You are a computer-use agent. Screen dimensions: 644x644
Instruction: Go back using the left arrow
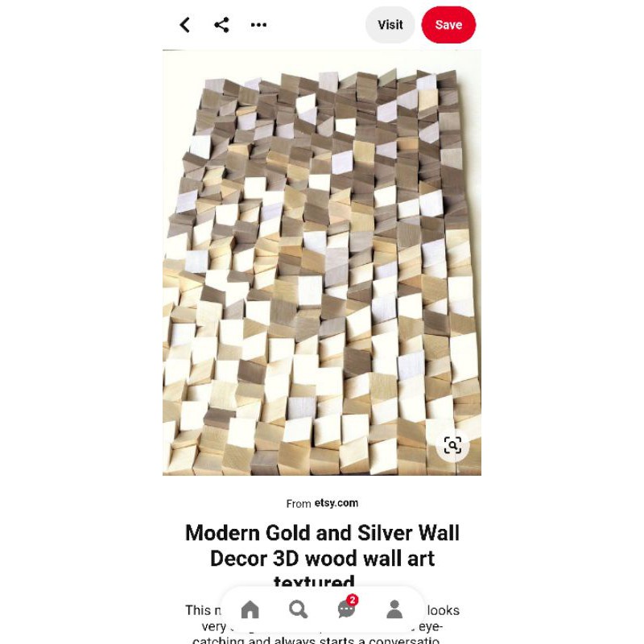click(x=185, y=25)
